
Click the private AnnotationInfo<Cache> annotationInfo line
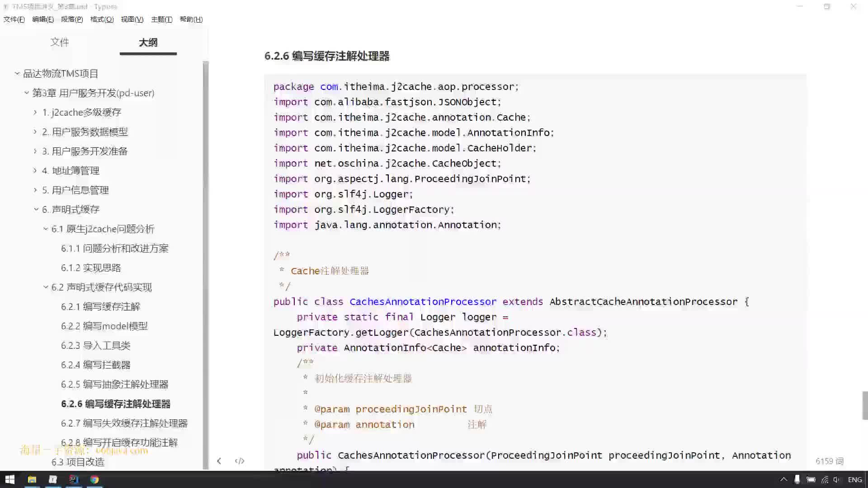[428, 347]
